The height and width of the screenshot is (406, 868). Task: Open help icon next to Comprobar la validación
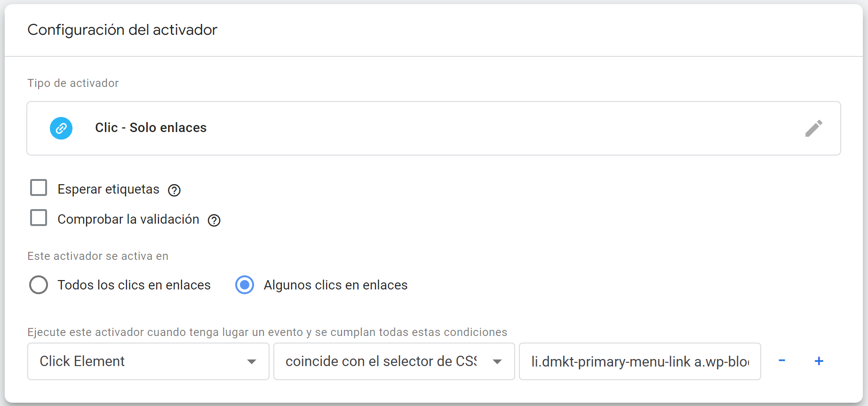click(214, 220)
